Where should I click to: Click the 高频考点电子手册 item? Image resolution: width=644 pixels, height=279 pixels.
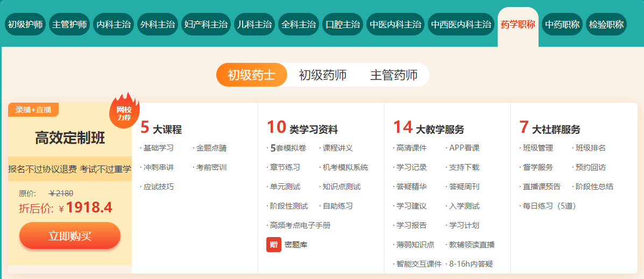click(x=300, y=225)
